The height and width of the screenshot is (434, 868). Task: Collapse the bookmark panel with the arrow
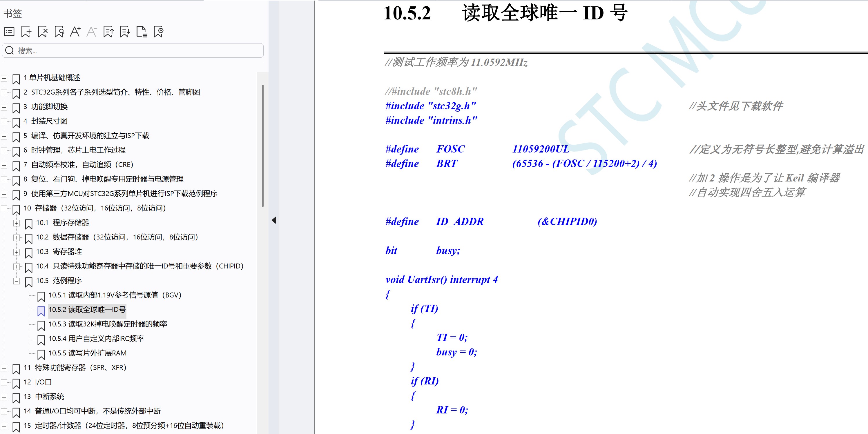273,220
